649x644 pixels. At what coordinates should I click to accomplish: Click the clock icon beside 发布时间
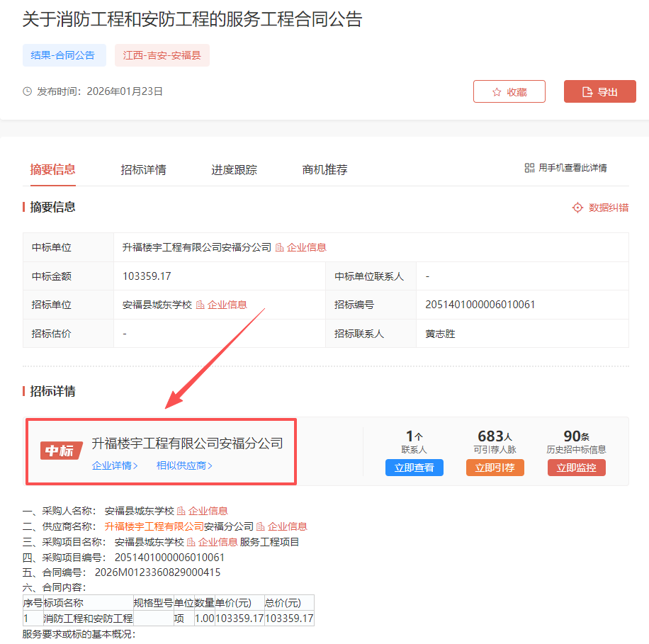click(28, 91)
